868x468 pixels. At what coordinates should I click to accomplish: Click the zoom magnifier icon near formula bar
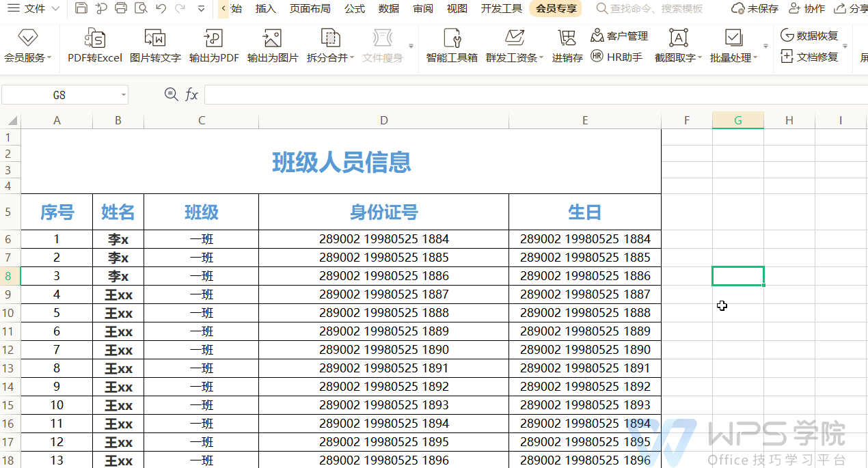(x=171, y=94)
